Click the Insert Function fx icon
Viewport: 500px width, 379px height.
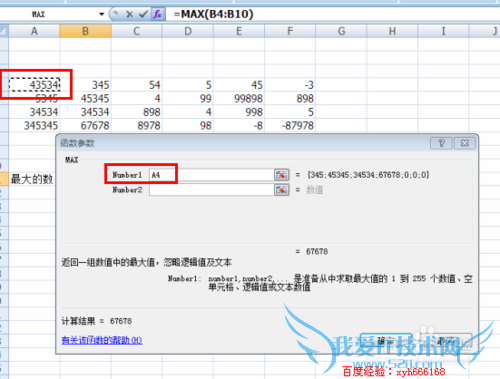pos(157,14)
